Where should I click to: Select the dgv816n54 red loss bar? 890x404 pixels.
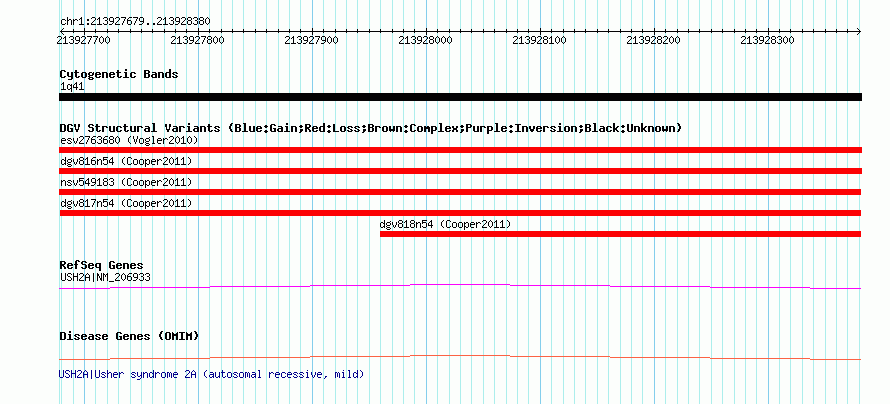[460, 171]
